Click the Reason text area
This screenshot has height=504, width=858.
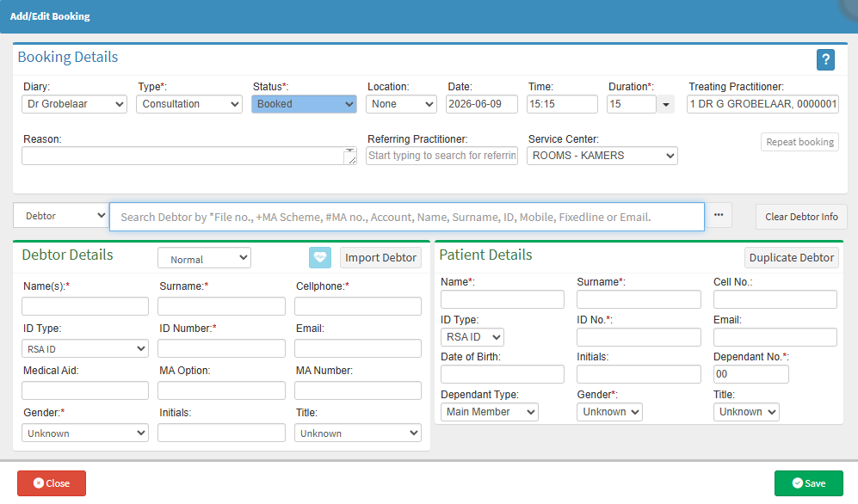[x=188, y=156]
